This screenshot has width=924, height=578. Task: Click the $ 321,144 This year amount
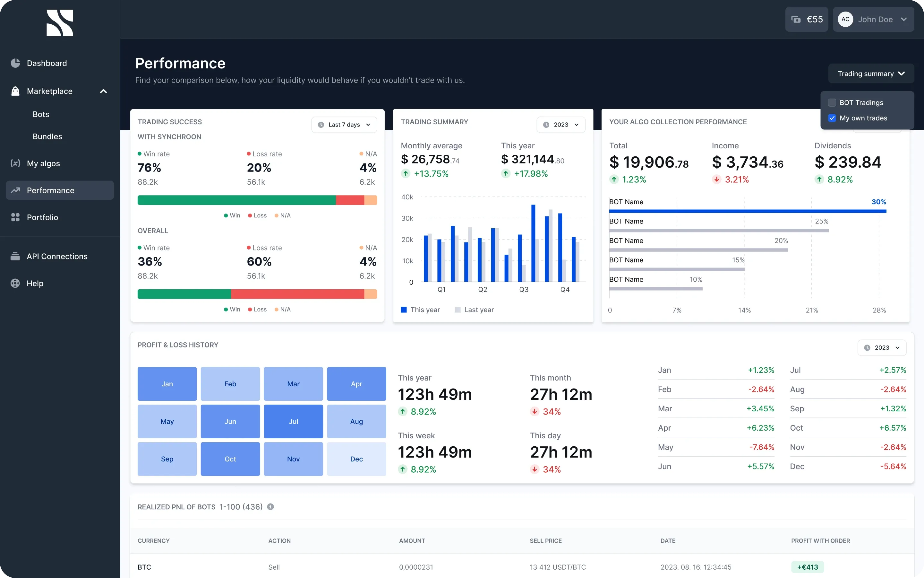(x=532, y=159)
